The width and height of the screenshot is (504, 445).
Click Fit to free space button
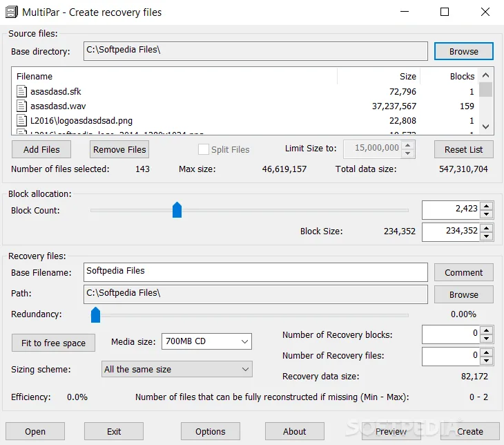pyautogui.click(x=53, y=343)
